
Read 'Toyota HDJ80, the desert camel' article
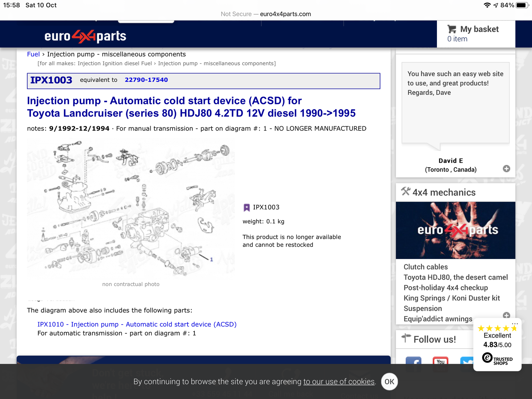click(456, 277)
